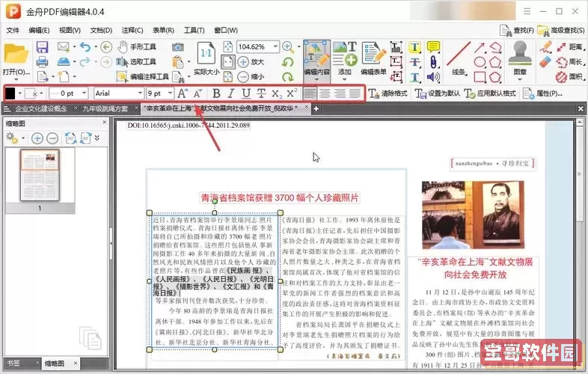Select the rectangle shape tool
The width and height of the screenshot is (588, 374).
(480, 76)
